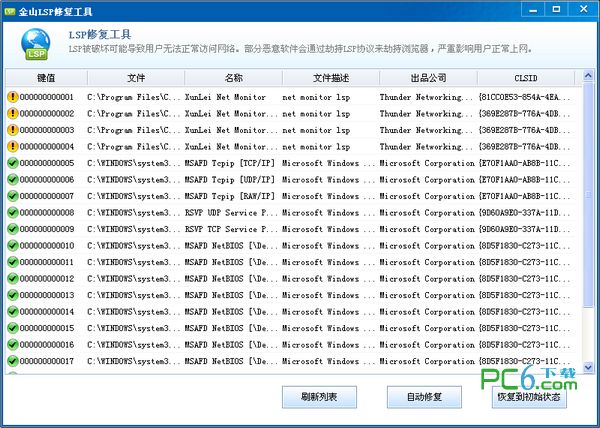Sort by the CLSID column header

pyautogui.click(x=525, y=77)
